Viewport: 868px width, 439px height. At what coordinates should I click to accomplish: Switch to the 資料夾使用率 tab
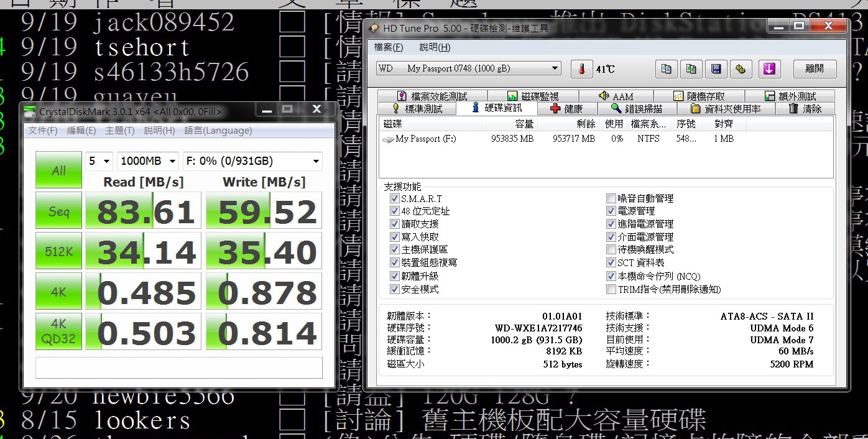click(725, 109)
